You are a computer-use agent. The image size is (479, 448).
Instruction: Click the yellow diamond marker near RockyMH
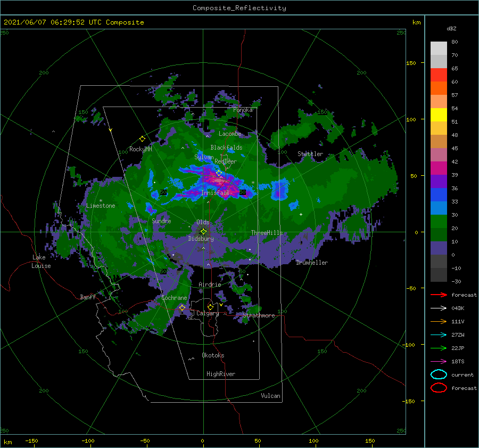point(142,139)
